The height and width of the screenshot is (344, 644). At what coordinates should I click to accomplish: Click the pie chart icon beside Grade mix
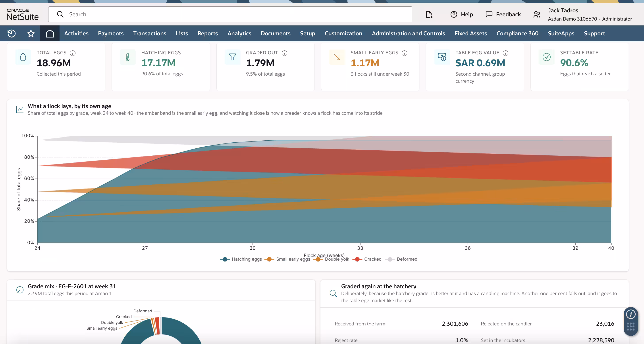[20, 290]
